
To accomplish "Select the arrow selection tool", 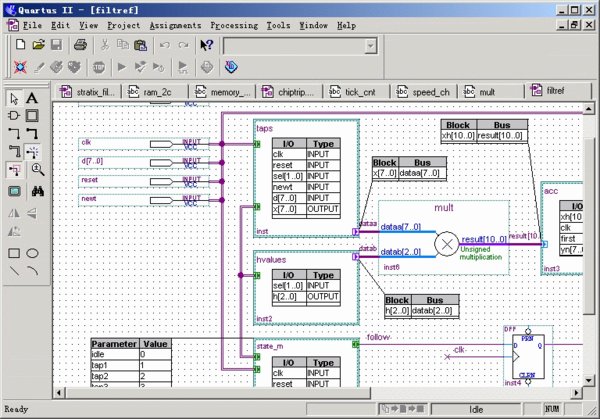I will click(x=14, y=98).
